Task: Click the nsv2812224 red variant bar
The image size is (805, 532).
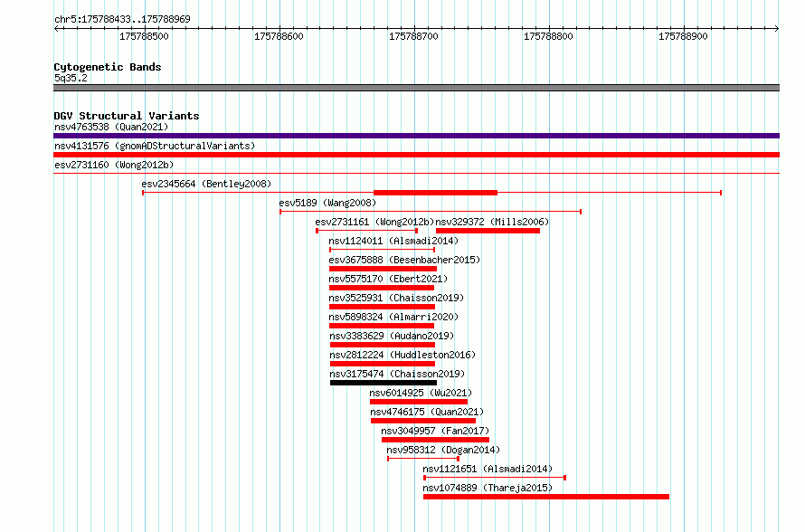Action: [x=383, y=364]
